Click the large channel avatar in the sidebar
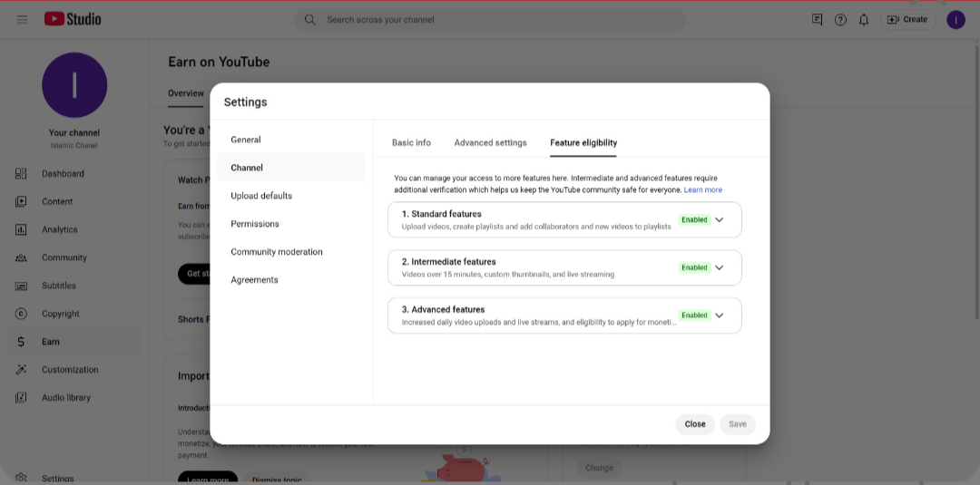The image size is (980, 485). (74, 85)
